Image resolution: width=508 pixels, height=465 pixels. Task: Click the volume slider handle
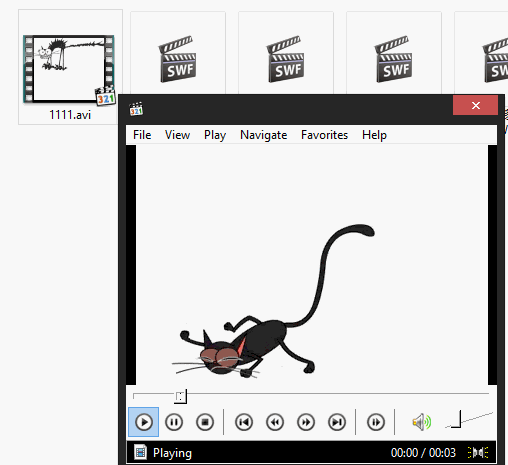click(x=458, y=419)
